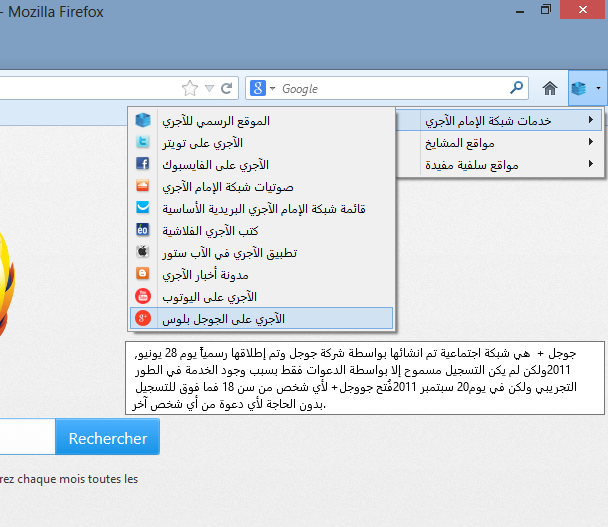
Task: Click the Apple App Store icon
Action: point(142,252)
